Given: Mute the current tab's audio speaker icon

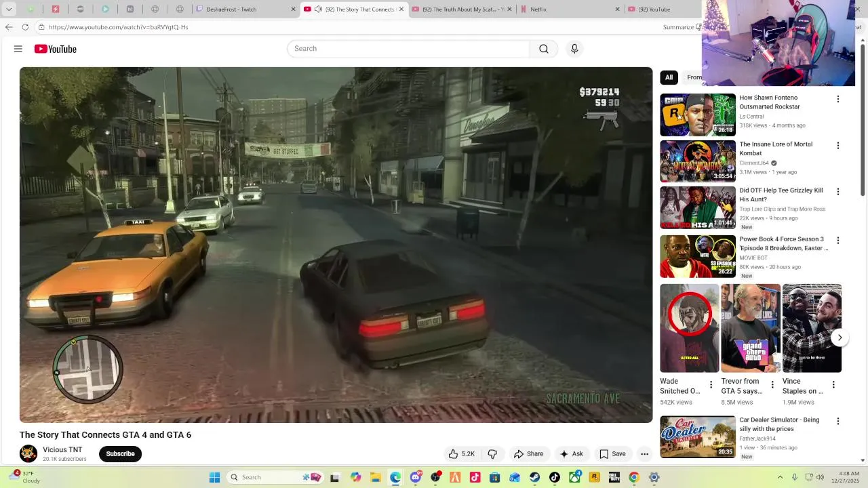Looking at the screenshot, I should coord(318,9).
